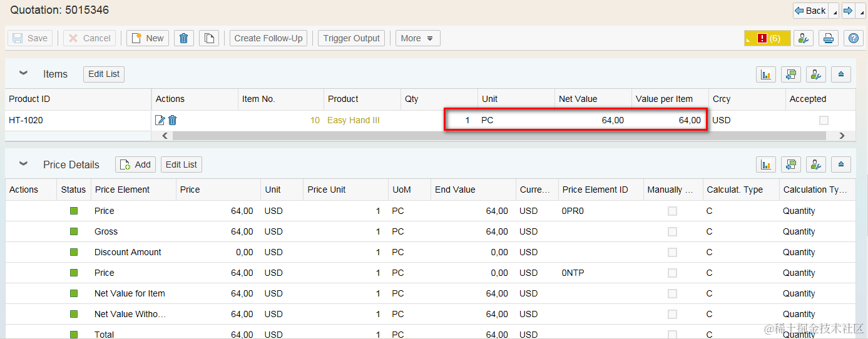
Task: Click Edit List in Price Details
Action: [x=181, y=164]
